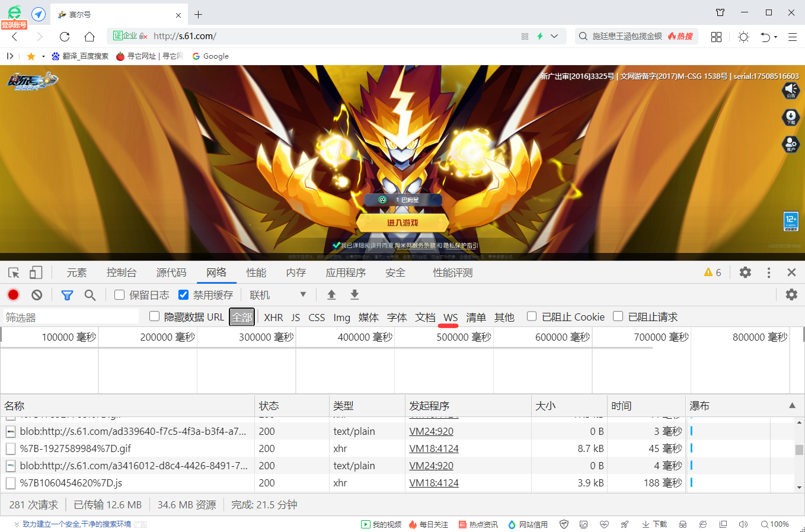Open network search magnifier icon
Viewport: 805px width, 532px height.
pyautogui.click(x=90, y=294)
